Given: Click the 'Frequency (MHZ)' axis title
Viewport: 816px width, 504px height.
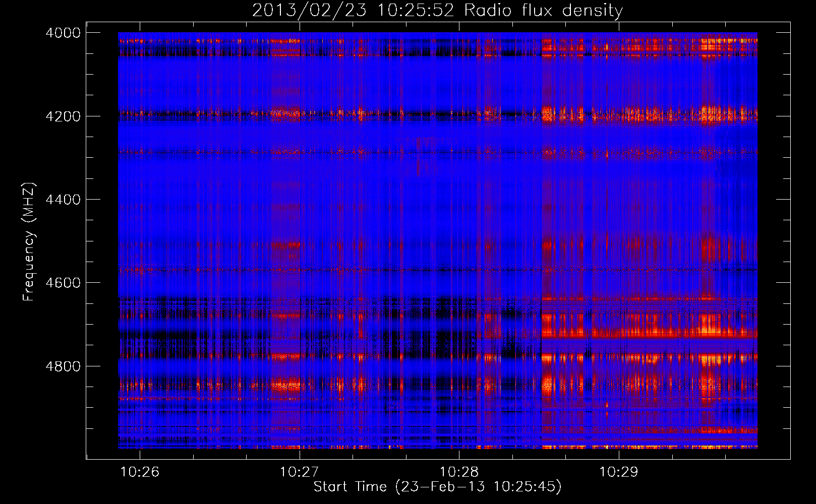Looking at the screenshot, I should click(x=30, y=242).
